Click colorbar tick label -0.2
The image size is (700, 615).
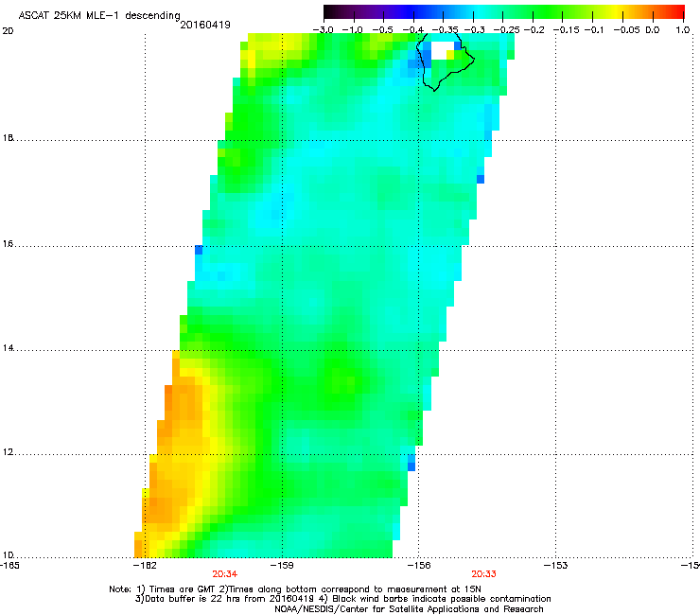(534, 30)
